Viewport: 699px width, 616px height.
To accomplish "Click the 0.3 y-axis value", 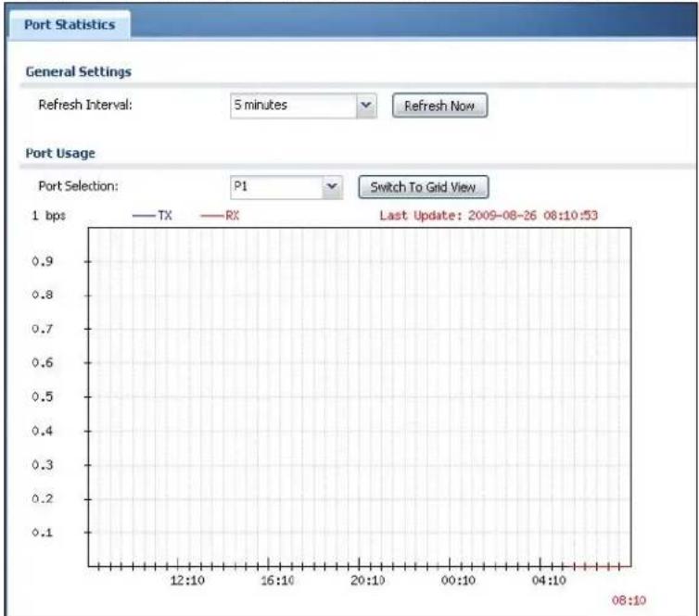I will pyautogui.click(x=43, y=465).
